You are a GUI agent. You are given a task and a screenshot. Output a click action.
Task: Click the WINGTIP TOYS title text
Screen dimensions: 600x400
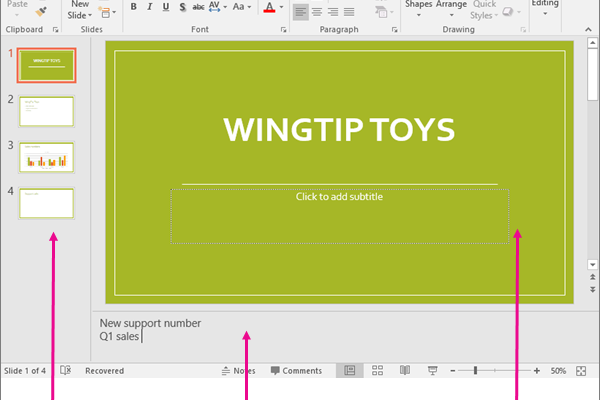pos(339,129)
